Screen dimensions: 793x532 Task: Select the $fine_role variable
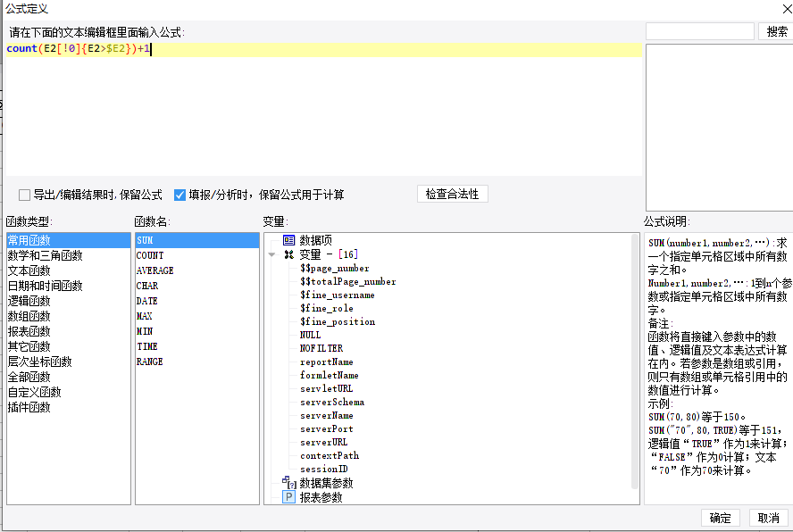[x=327, y=309]
